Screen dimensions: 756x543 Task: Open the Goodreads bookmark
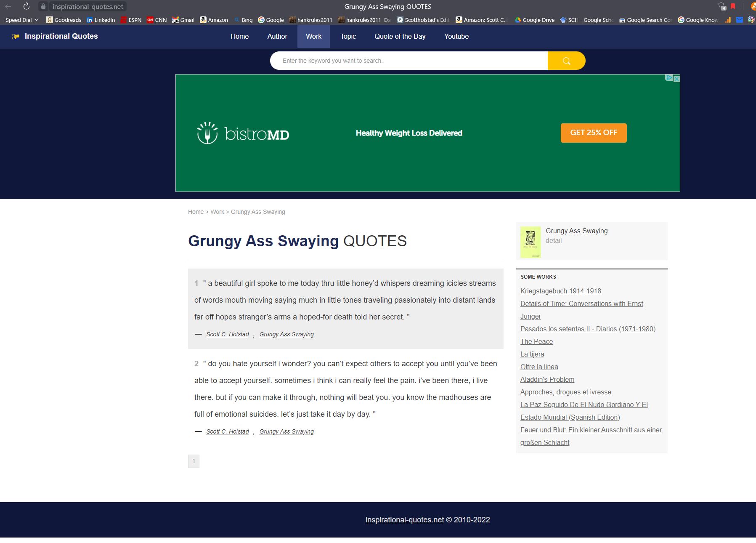64,20
